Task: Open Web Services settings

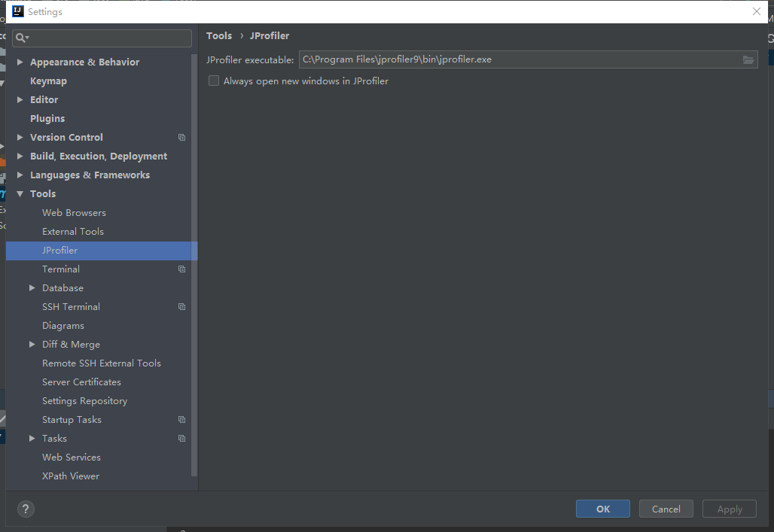Action: pyautogui.click(x=72, y=458)
